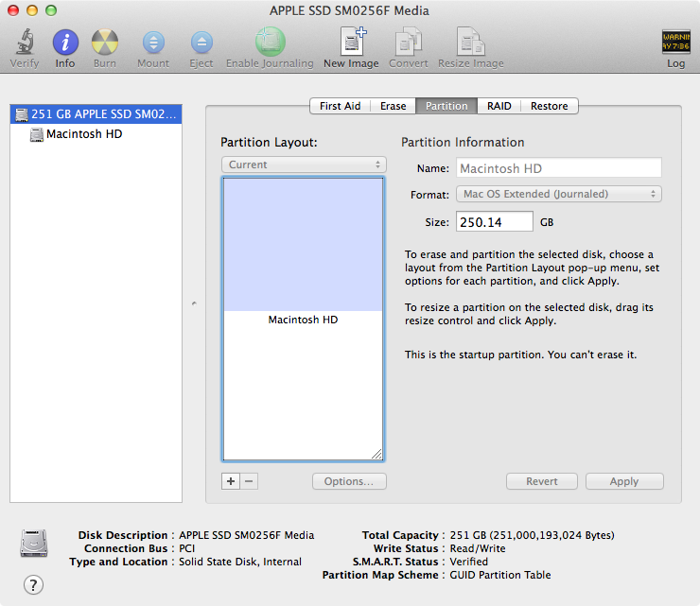This screenshot has width=700, height=606.
Task: Switch to the First Aid tab
Action: 341,106
